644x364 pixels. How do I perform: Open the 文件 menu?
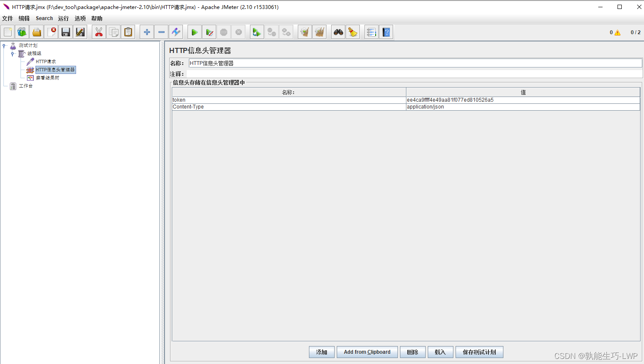(8, 18)
